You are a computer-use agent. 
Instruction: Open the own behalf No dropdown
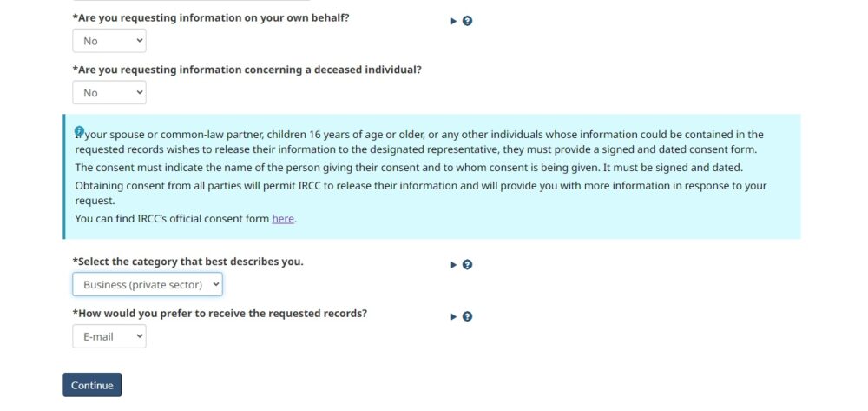[x=109, y=41]
